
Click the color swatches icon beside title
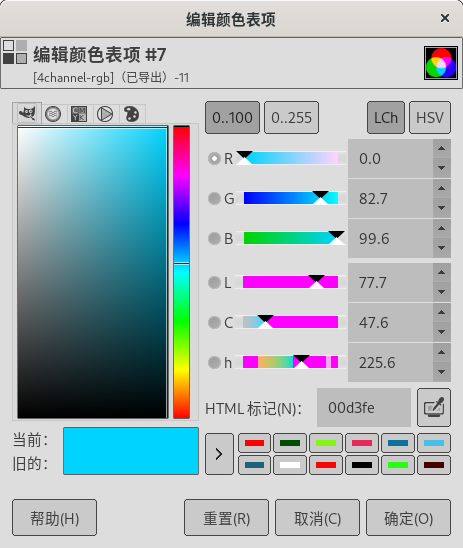(x=15, y=52)
